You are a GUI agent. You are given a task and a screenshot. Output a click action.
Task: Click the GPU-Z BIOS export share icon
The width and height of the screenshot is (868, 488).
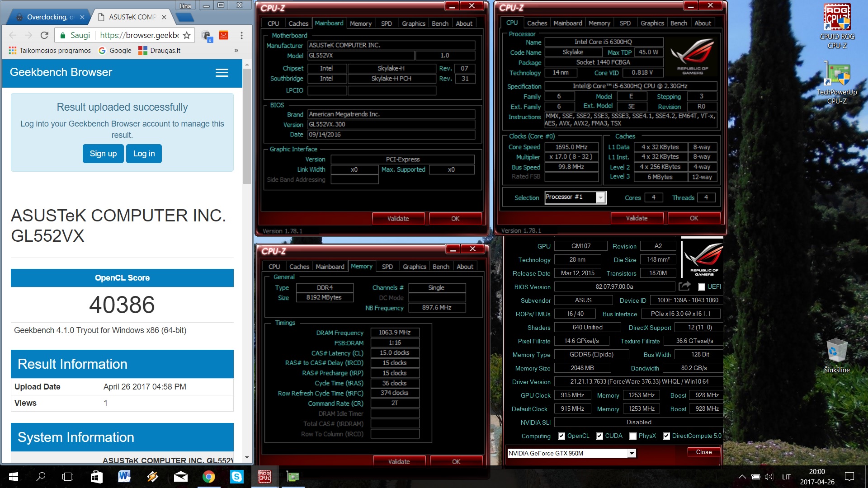pyautogui.click(x=684, y=286)
